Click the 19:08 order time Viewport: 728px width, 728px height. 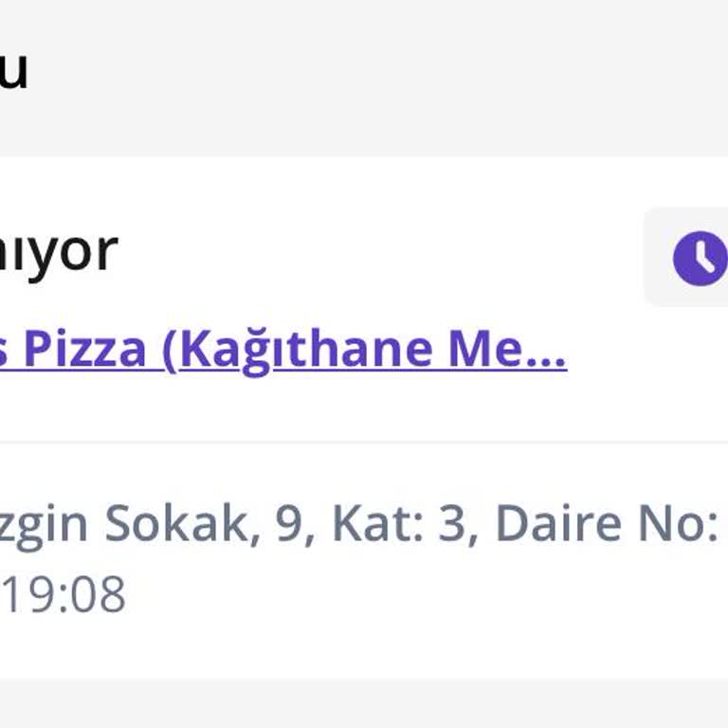[63, 594]
